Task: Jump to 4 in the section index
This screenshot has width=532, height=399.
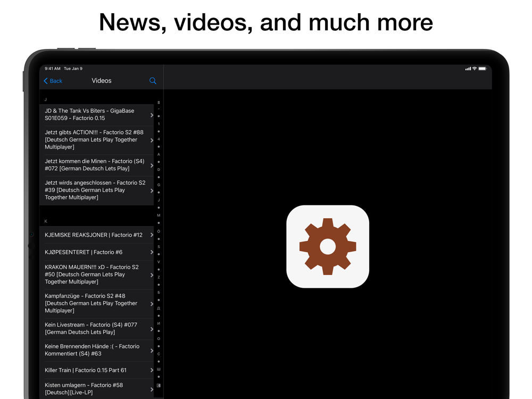Action: coord(159,139)
